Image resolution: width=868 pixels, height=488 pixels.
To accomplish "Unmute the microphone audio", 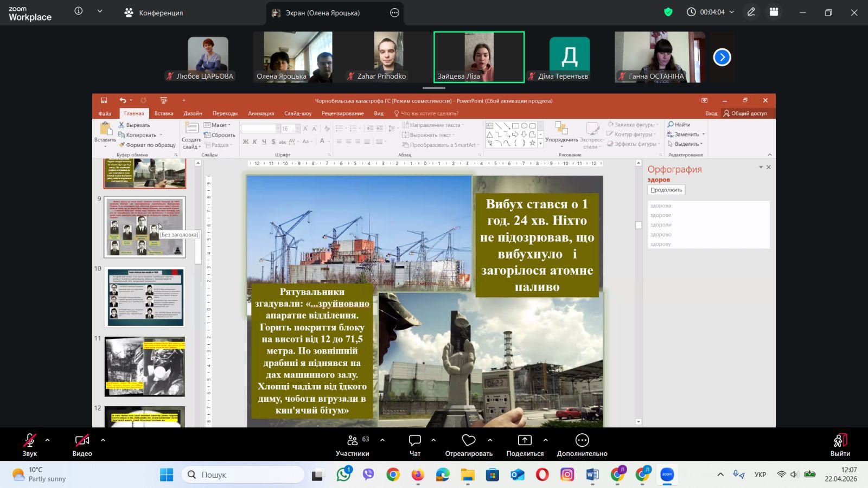I will (30, 440).
